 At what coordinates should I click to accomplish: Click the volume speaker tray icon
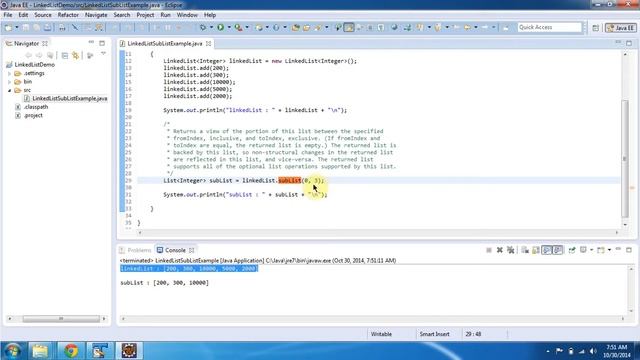pos(593,351)
